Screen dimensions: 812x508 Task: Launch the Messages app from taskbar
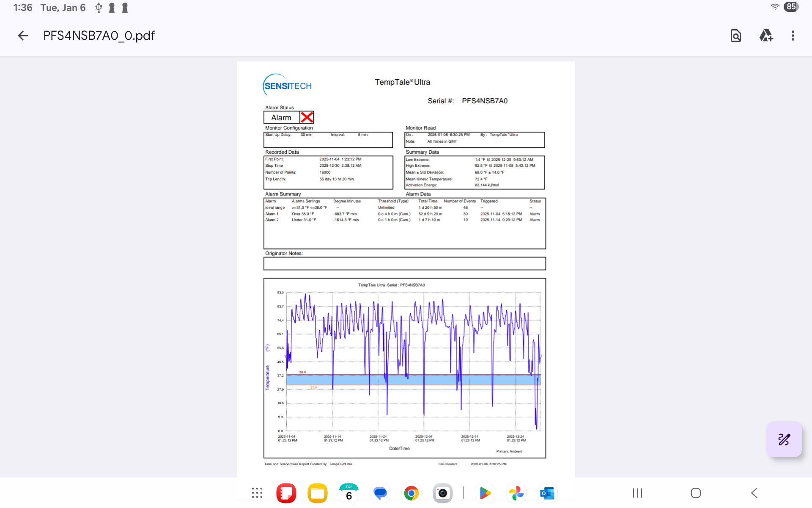pos(380,493)
